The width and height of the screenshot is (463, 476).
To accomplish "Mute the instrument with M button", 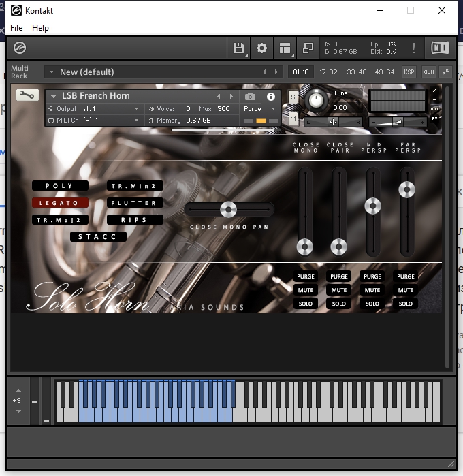I will tap(293, 118).
